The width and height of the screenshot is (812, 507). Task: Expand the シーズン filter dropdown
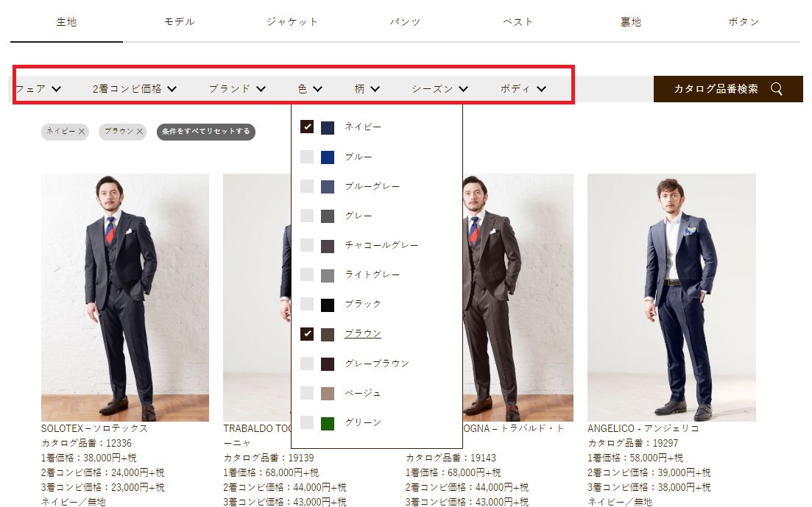coord(439,89)
